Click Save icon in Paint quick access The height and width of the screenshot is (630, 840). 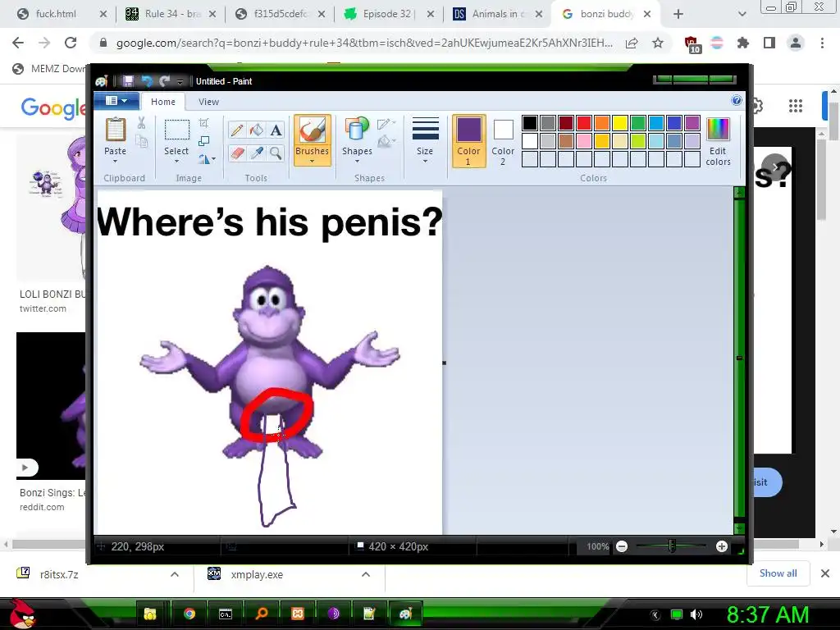[x=128, y=81]
